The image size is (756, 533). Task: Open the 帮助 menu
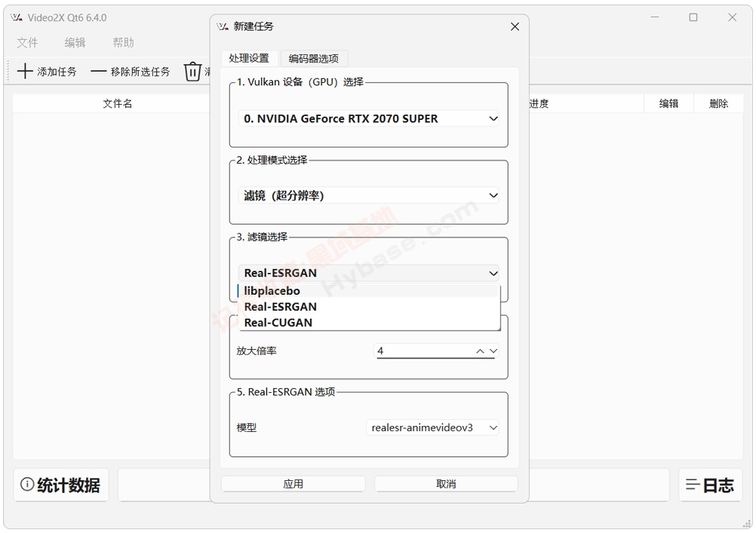(x=123, y=42)
